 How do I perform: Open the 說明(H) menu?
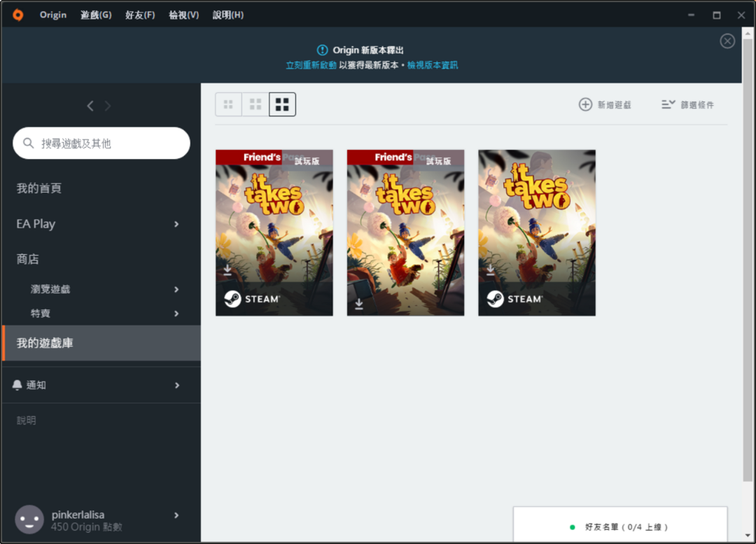tap(228, 15)
